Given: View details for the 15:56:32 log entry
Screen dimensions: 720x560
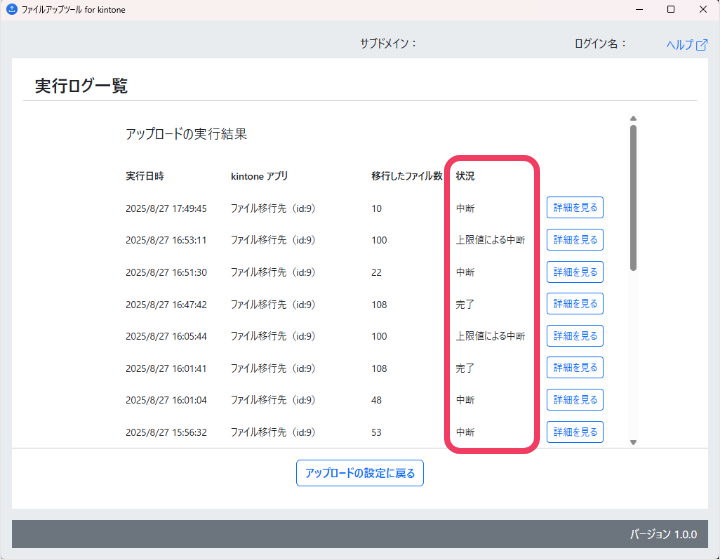Looking at the screenshot, I should tap(575, 431).
